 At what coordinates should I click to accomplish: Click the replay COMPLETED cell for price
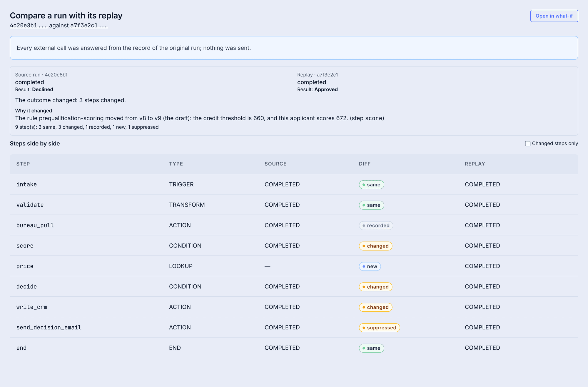pyautogui.click(x=482, y=266)
